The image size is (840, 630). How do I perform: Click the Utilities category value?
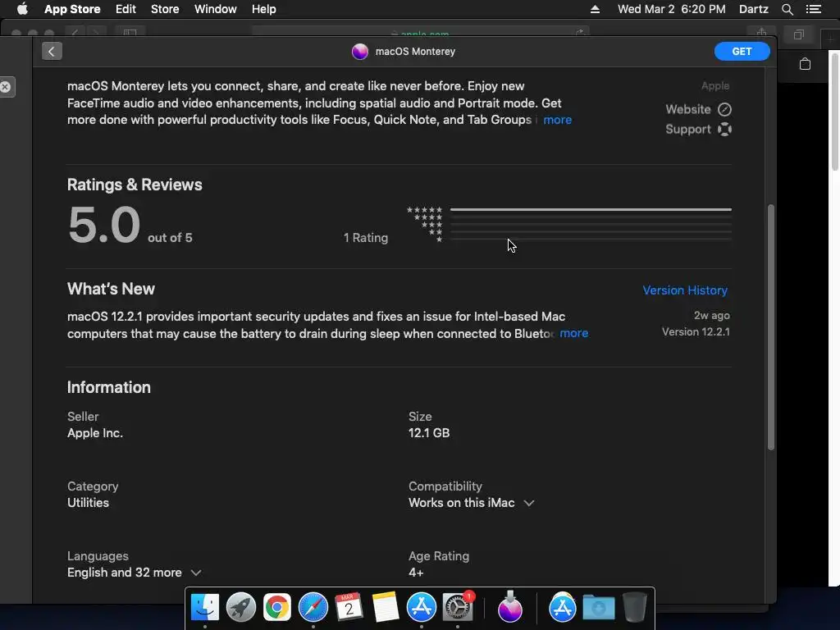pyautogui.click(x=88, y=503)
